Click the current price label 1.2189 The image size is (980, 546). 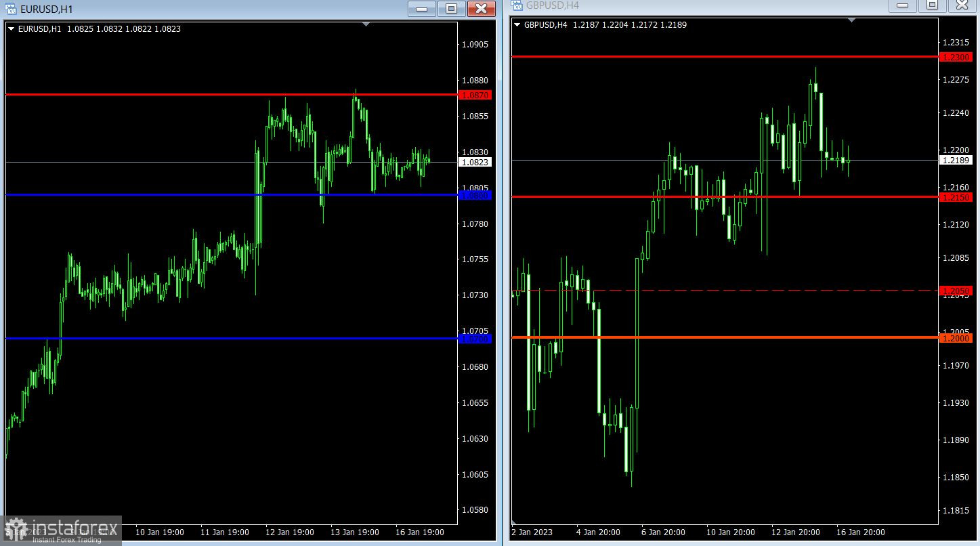[x=956, y=160]
